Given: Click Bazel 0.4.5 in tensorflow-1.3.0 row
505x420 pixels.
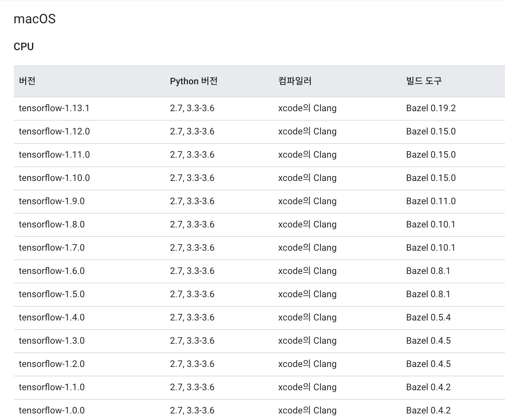Looking at the screenshot, I should point(428,341).
